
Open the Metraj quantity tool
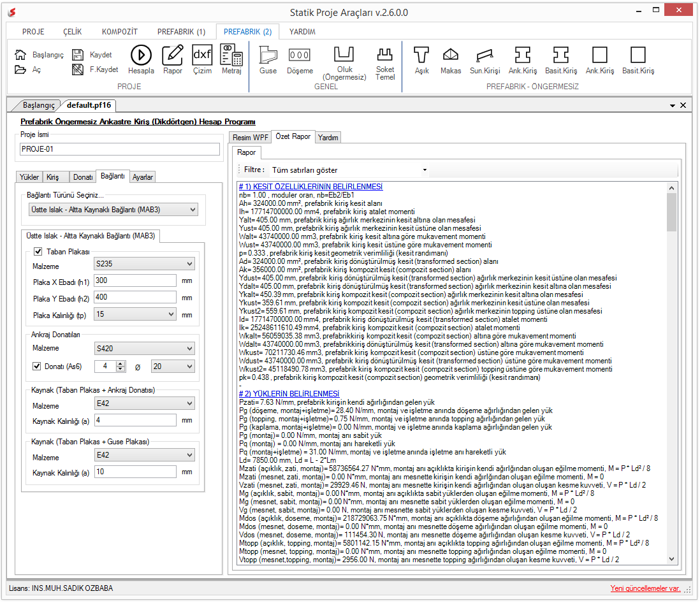(x=231, y=59)
